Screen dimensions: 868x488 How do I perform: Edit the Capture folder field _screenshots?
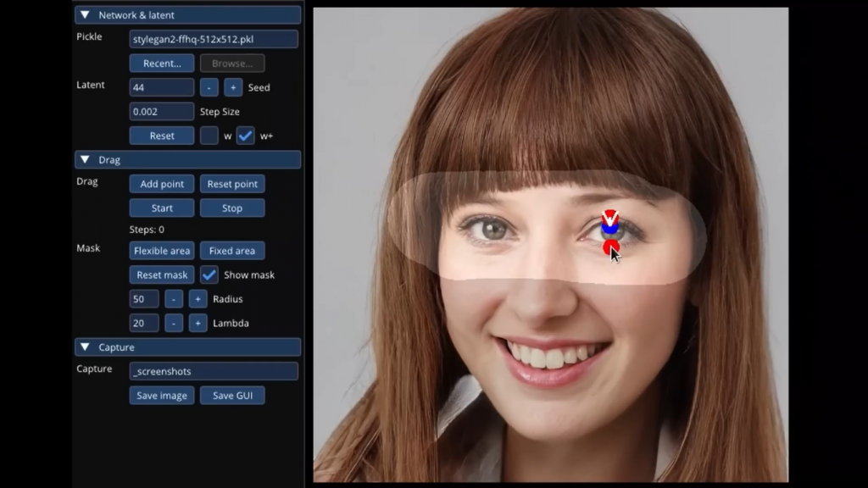pos(214,371)
